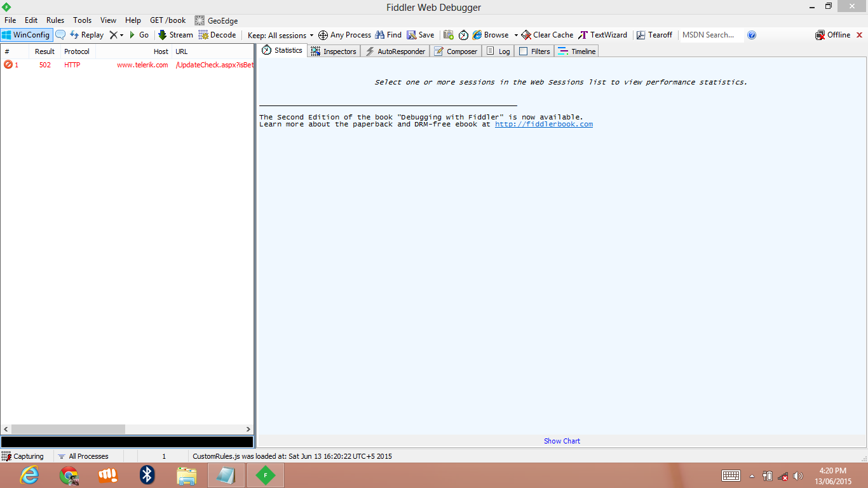The image size is (868, 488).
Task: Click the black QuickExec command box
Action: tap(127, 442)
